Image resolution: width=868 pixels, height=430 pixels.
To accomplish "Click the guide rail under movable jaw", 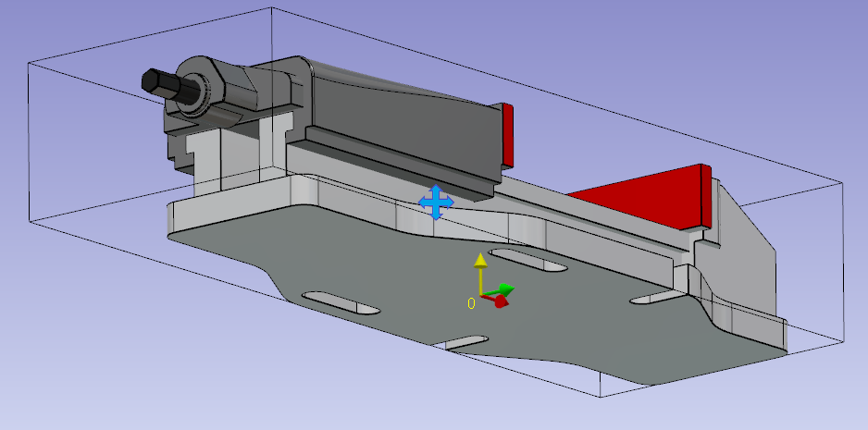I will (398, 163).
